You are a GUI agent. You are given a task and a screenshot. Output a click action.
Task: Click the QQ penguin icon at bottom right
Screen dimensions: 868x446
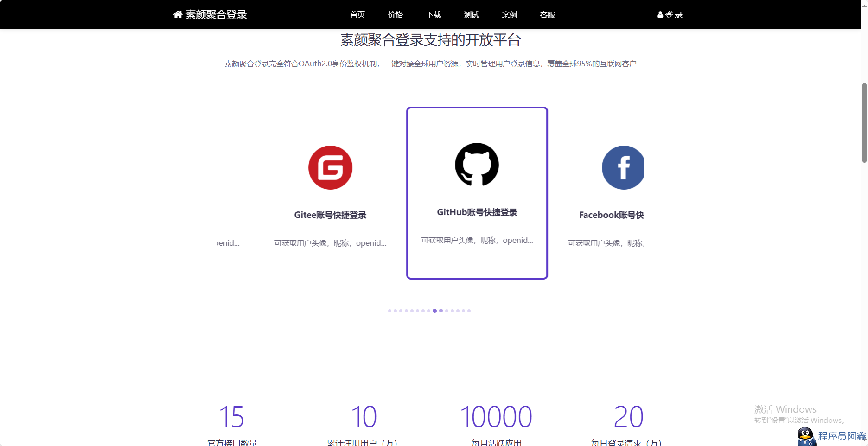(806, 437)
